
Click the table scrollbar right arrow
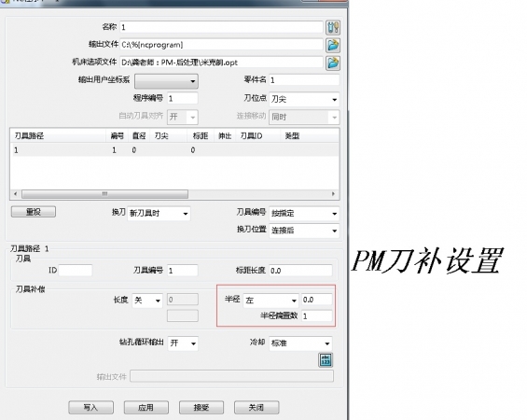[333, 194]
